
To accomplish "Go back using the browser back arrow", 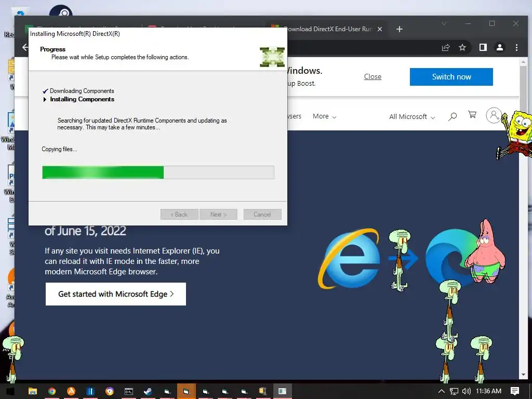I will pyautogui.click(x=25, y=47).
